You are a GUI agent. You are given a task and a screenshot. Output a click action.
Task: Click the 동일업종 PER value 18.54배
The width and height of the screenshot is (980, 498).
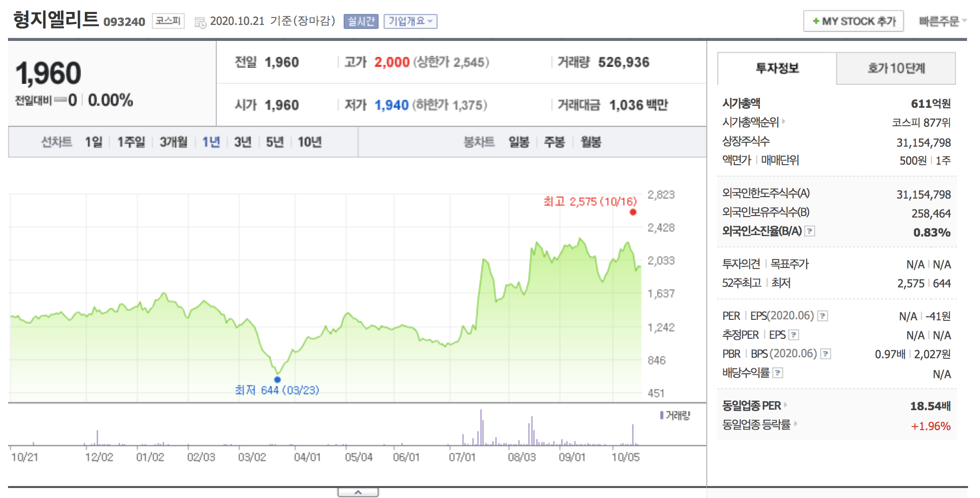point(930,406)
